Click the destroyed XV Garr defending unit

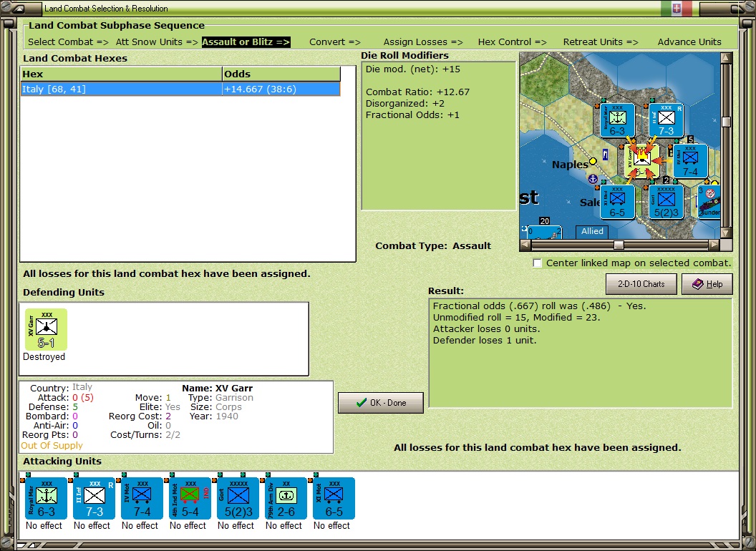[46, 330]
